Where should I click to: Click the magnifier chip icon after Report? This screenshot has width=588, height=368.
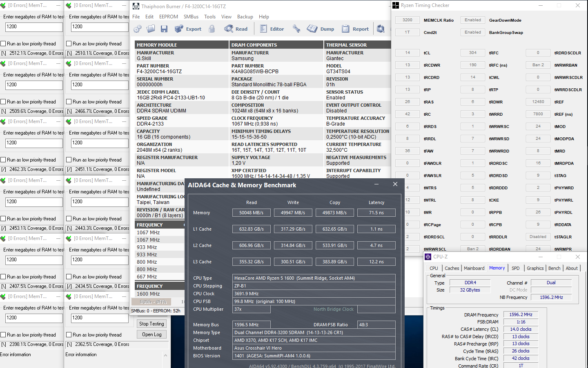pos(381,29)
